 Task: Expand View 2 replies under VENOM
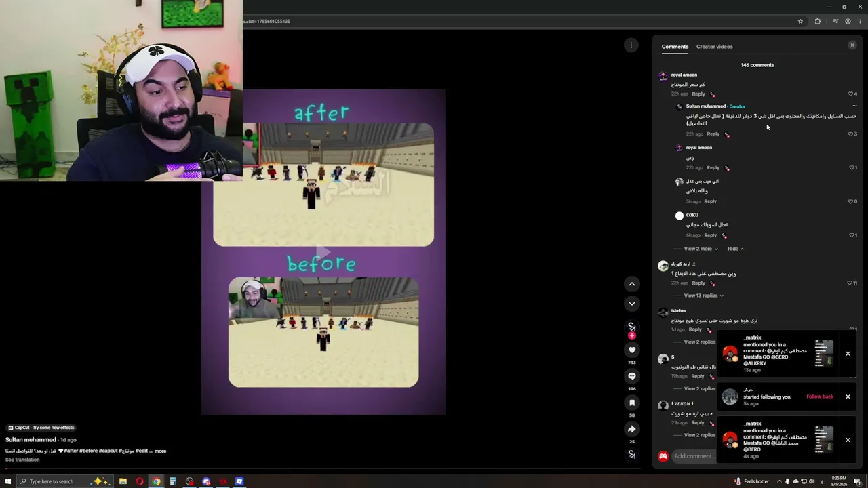[x=699, y=435]
